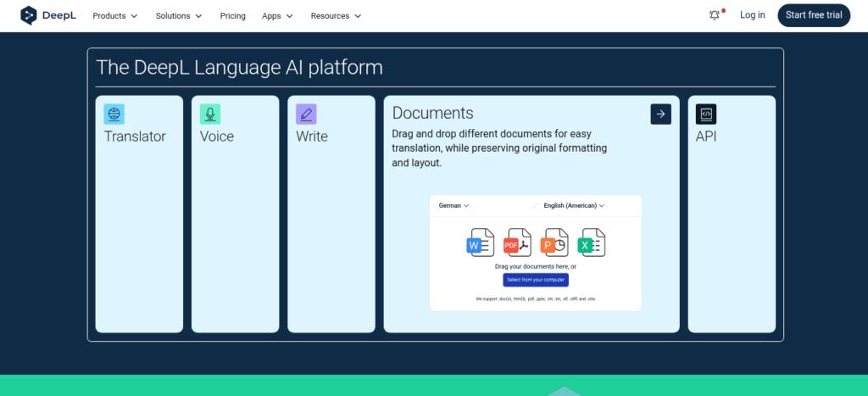This screenshot has width=868, height=396.
Task: Click the Write pencil icon
Action: pos(306,114)
